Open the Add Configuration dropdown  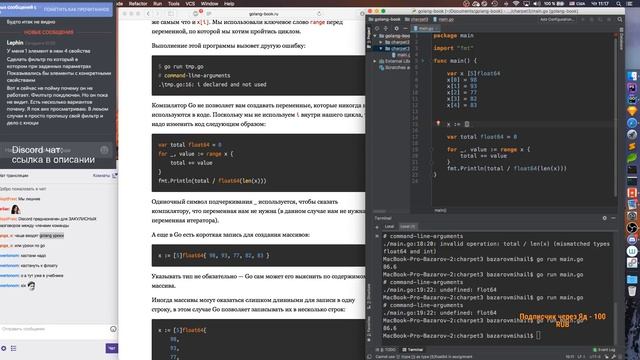557,19
